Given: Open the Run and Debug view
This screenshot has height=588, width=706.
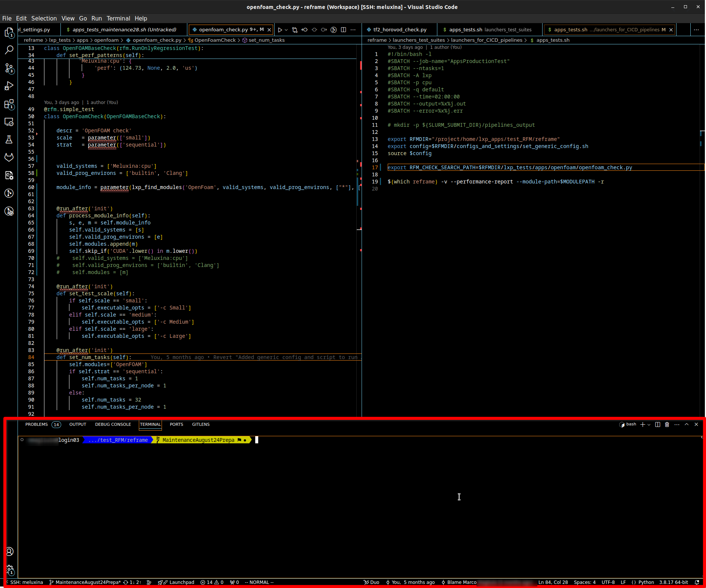Looking at the screenshot, I should pos(9,86).
